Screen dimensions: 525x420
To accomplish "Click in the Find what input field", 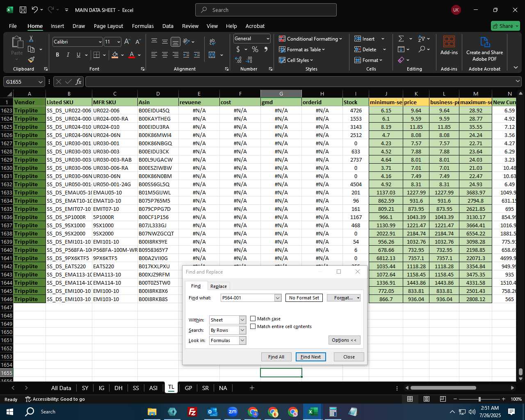I will 247,298.
